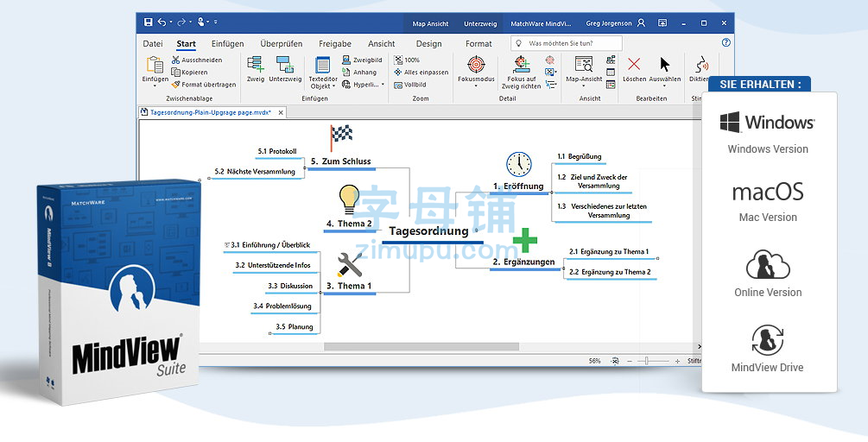Image resolution: width=868 pixels, height=442 pixels.
Task: Click the ribbon display options icon
Action: tap(662, 23)
